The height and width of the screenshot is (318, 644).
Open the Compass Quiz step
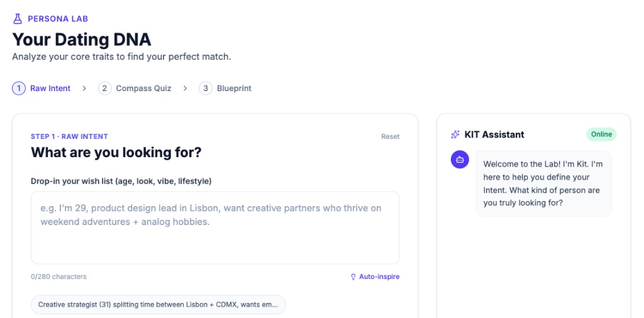143,89
